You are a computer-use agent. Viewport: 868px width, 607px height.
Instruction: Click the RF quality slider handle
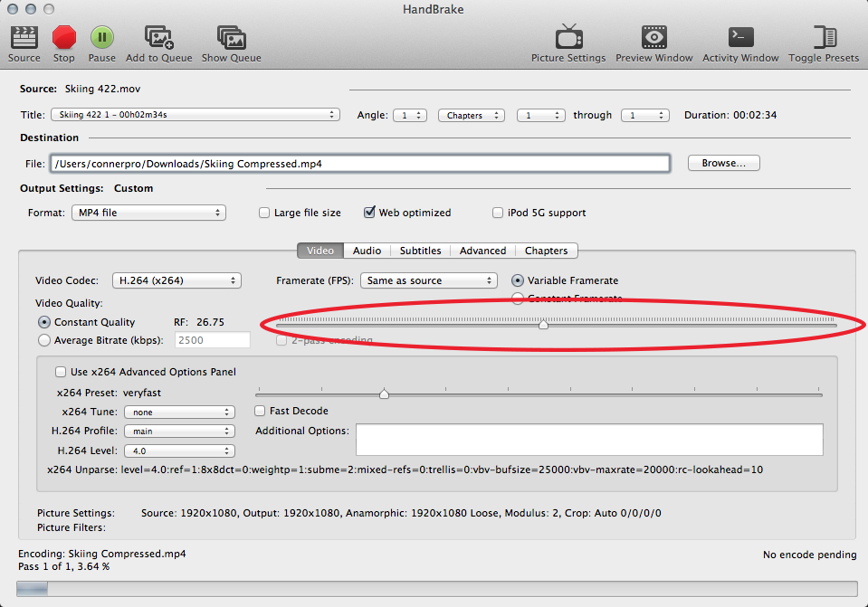tap(544, 324)
